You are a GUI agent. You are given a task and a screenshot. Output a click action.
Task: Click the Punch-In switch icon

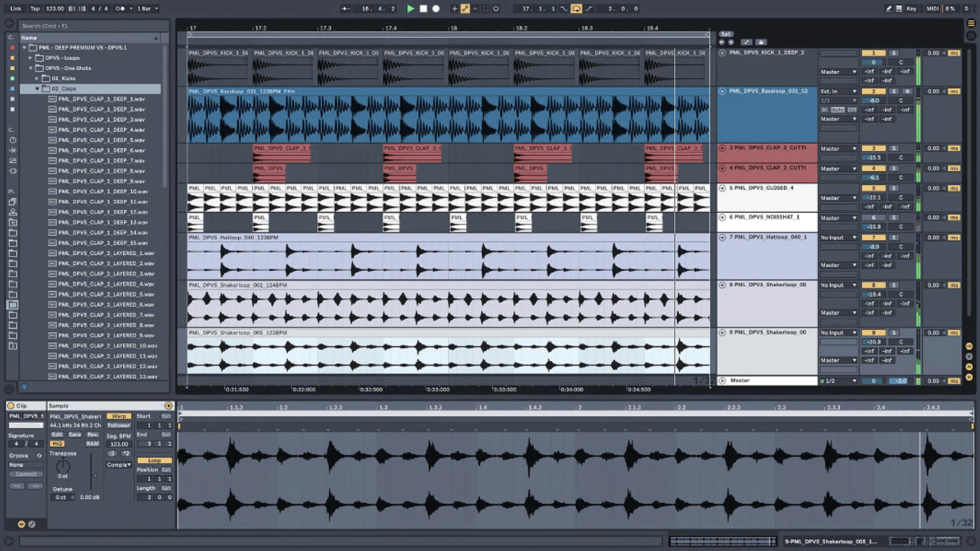point(563,8)
